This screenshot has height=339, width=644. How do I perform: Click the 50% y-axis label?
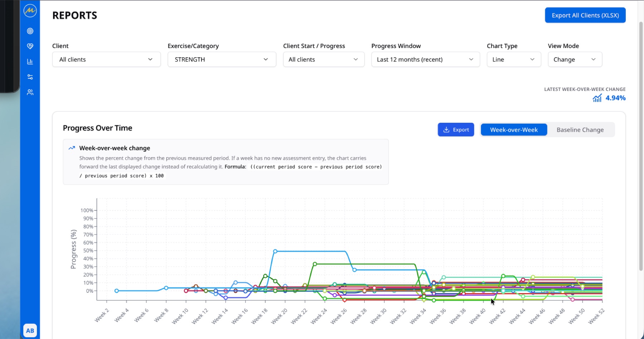(88, 251)
